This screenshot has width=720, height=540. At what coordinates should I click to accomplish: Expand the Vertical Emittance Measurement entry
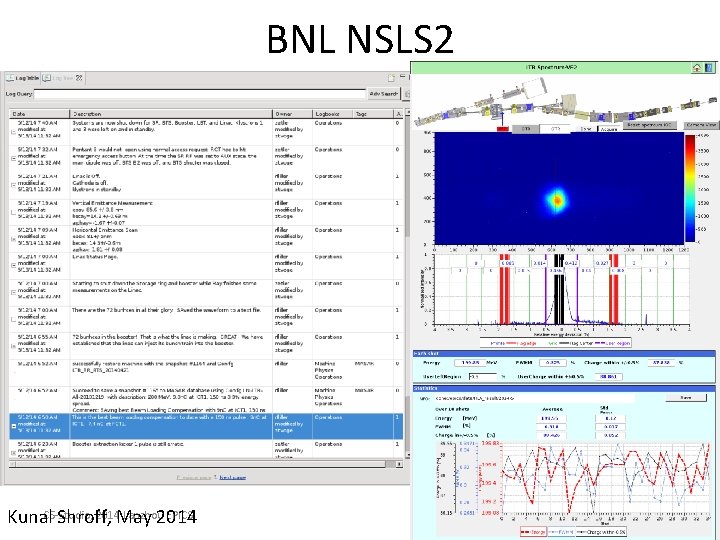tap(13, 212)
